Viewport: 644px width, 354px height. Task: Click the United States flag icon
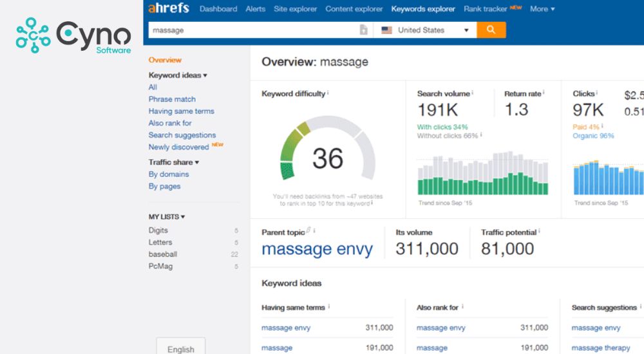tap(386, 30)
